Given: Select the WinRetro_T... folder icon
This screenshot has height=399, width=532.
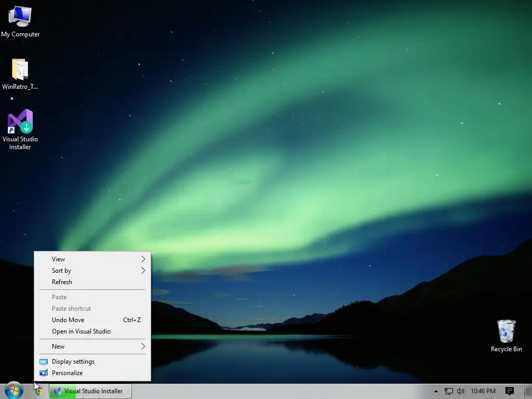Looking at the screenshot, I should point(20,74).
